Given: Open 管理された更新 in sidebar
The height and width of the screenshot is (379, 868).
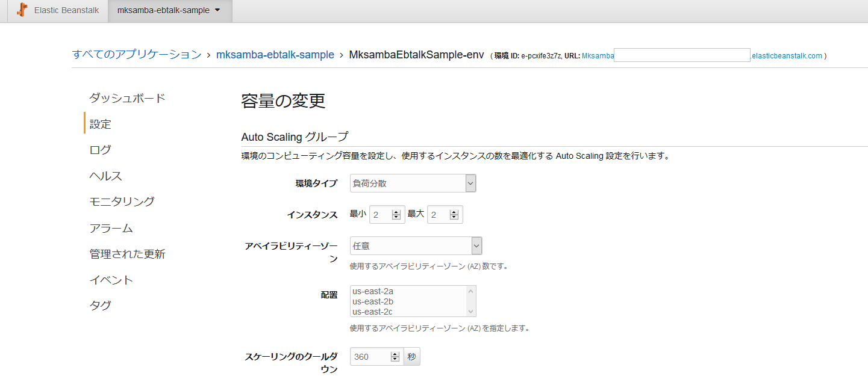Looking at the screenshot, I should [127, 254].
